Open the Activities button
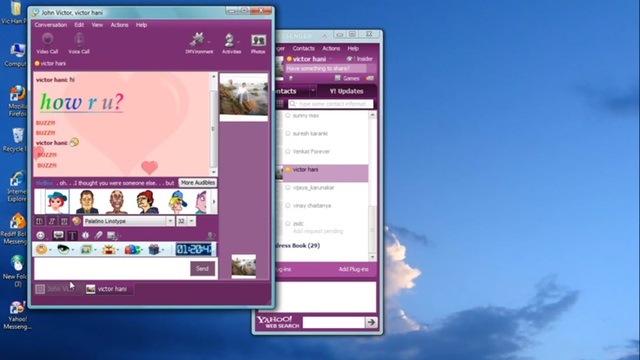 tap(231, 43)
